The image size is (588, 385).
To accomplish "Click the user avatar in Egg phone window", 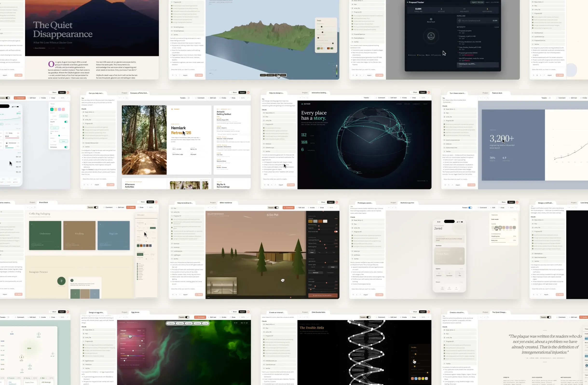I will (x=248, y=312).
